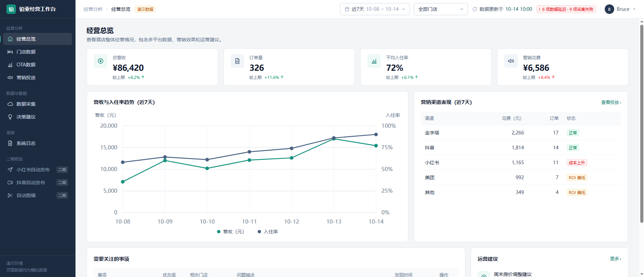Click the 二期 badge beside 自动剪辑
The height and width of the screenshot is (277, 644).
pos(62,195)
